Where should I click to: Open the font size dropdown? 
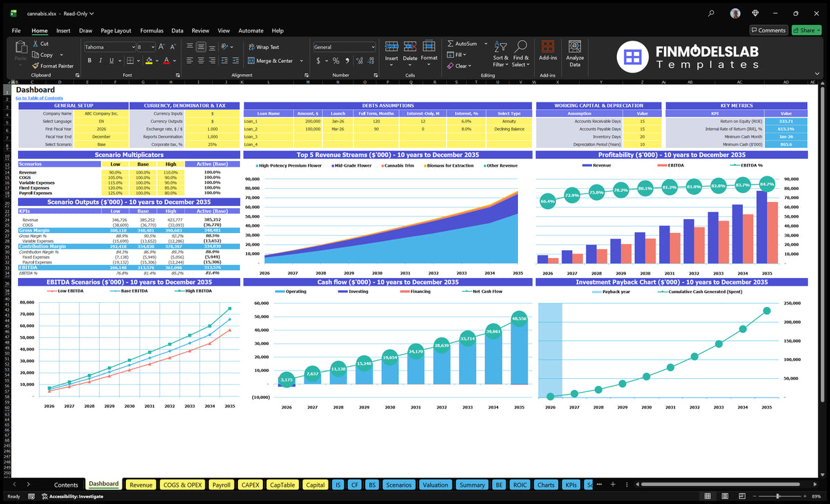151,47
